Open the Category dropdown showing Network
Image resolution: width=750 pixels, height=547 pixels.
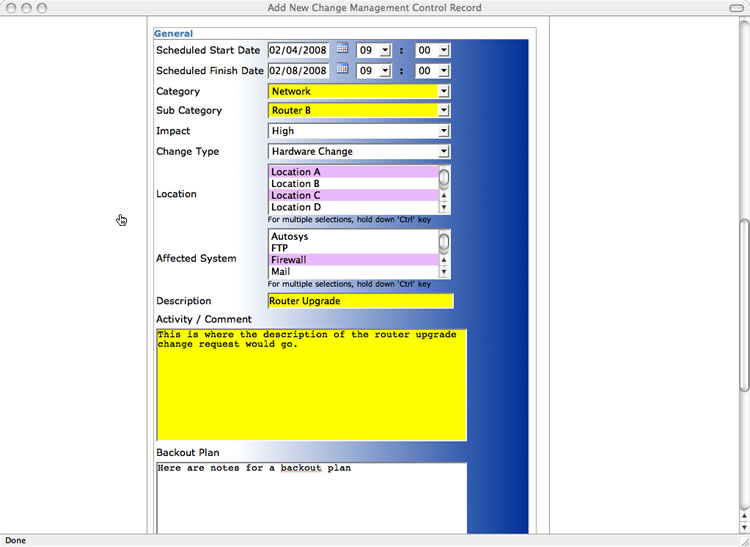click(x=359, y=91)
